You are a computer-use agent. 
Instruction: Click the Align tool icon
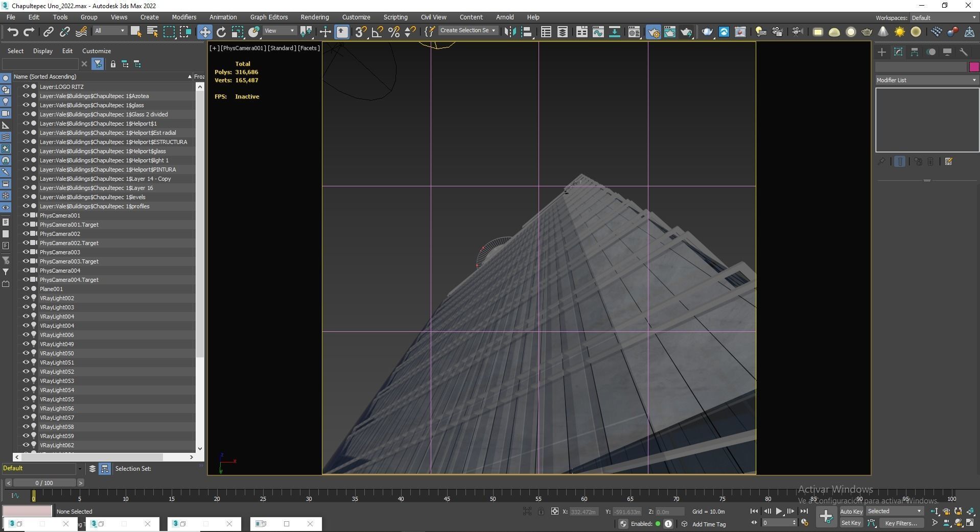pyautogui.click(x=527, y=32)
